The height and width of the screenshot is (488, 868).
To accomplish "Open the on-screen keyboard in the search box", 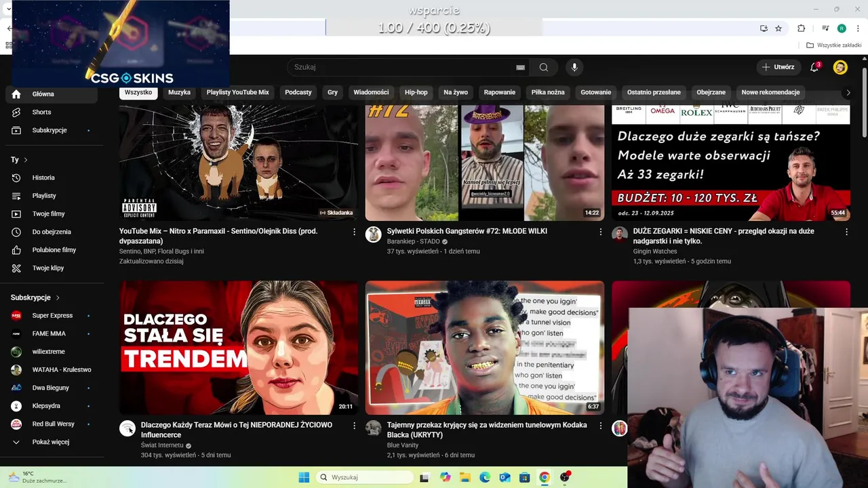I will [520, 67].
